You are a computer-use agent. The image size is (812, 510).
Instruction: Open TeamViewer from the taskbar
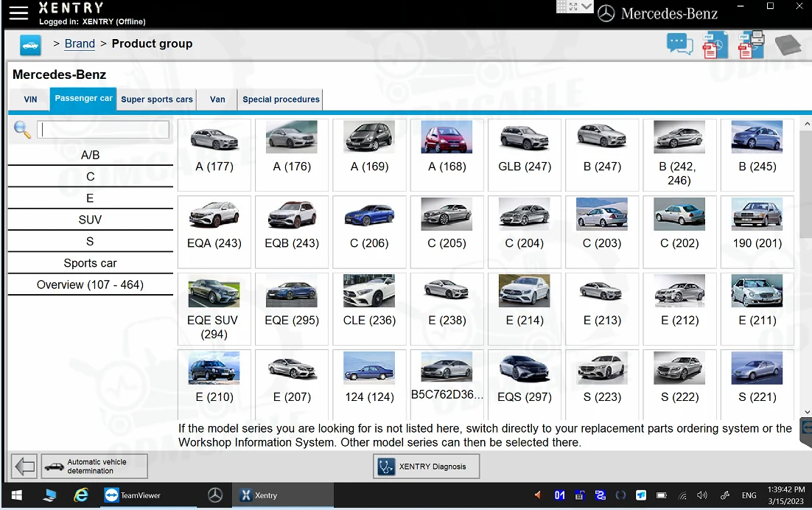(x=133, y=495)
